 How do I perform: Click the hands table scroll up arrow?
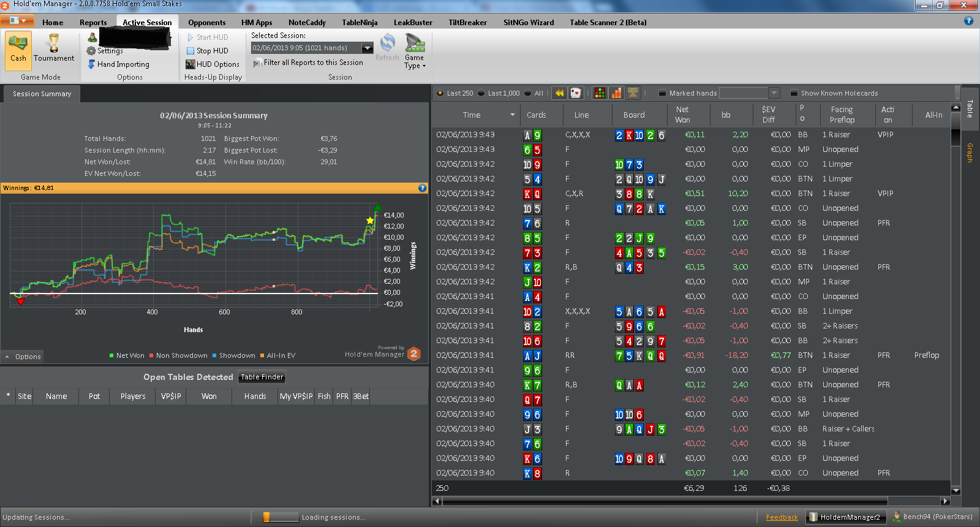click(956, 108)
